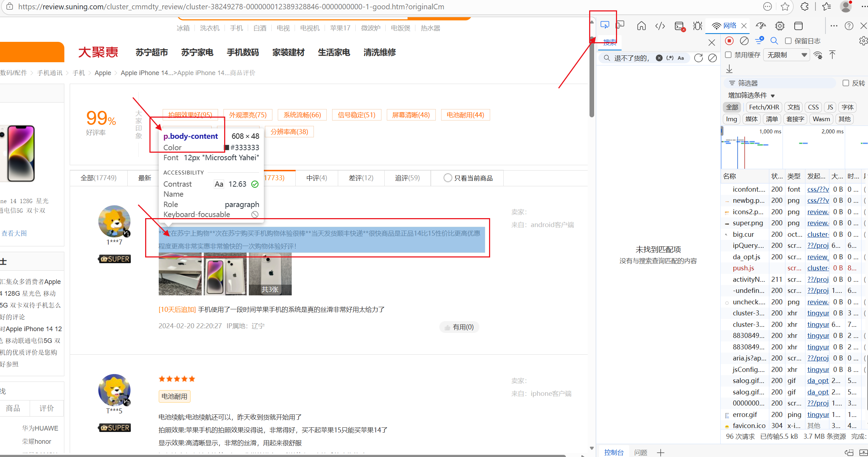Screen dimensions: 868x457
Task: Mark review helpful with 有用(0)
Action: point(459,327)
